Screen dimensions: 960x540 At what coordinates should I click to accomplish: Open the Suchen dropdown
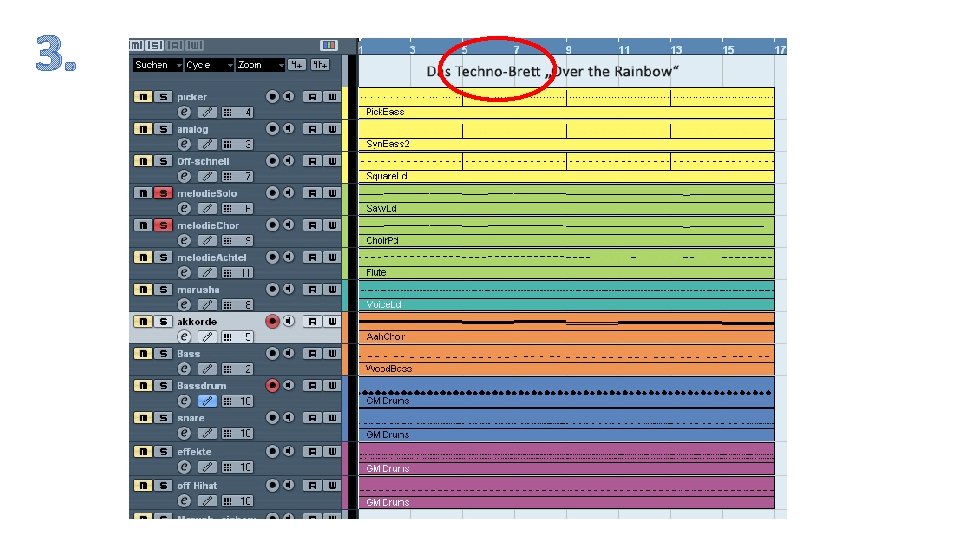(158, 65)
